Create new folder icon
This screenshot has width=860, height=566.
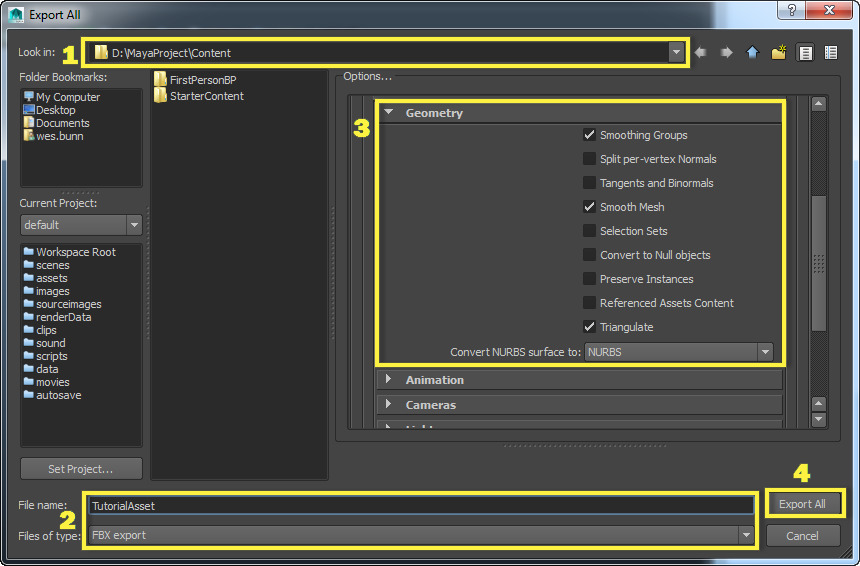(779, 53)
